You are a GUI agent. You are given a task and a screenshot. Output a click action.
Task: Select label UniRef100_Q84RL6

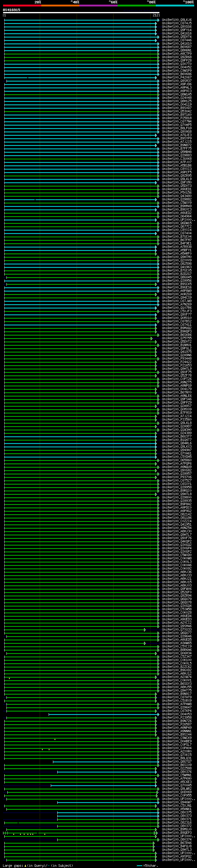click(x=176, y=443)
